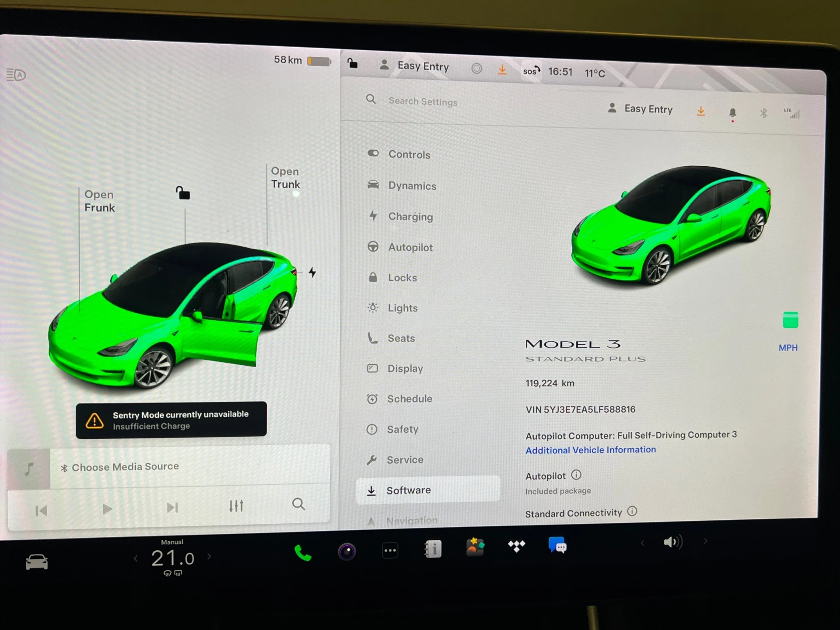Open Bluetooth settings icon
The height and width of the screenshot is (630, 840).
point(763,113)
